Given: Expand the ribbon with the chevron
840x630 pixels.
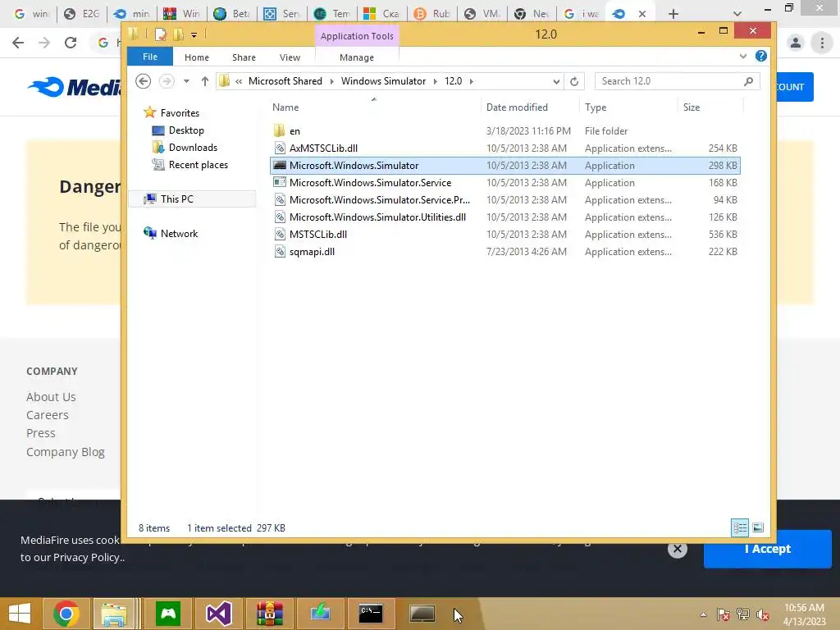Looking at the screenshot, I should point(743,57).
